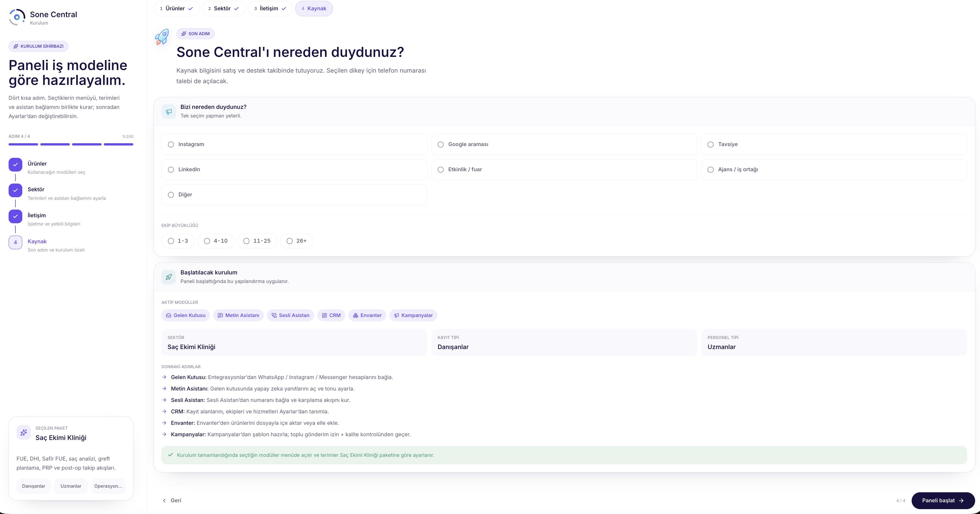Select Ajans / iş ortağı option
This screenshot has height=514, width=980.
(834, 170)
